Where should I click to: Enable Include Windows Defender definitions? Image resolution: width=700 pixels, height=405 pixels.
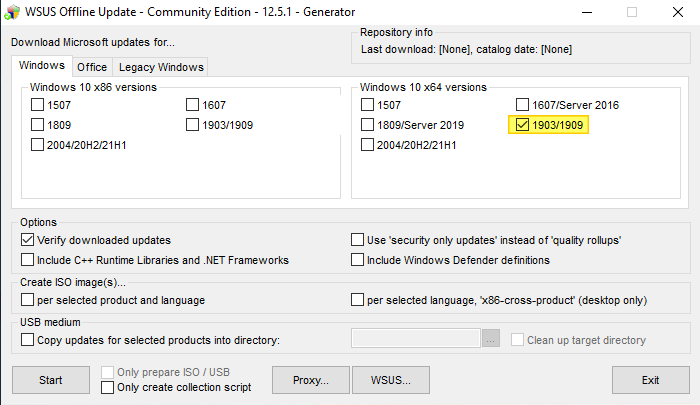click(x=358, y=260)
